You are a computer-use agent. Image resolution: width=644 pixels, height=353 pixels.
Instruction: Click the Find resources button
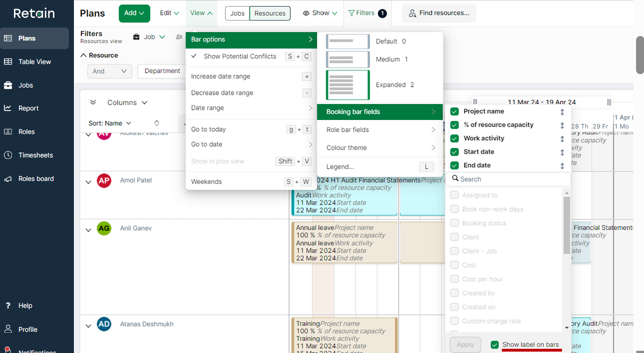coord(439,13)
